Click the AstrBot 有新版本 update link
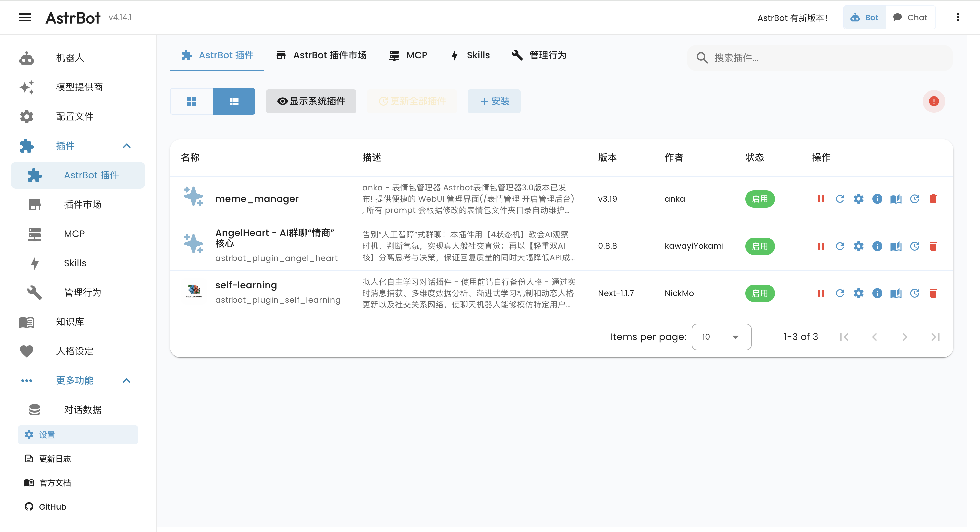 792,18
